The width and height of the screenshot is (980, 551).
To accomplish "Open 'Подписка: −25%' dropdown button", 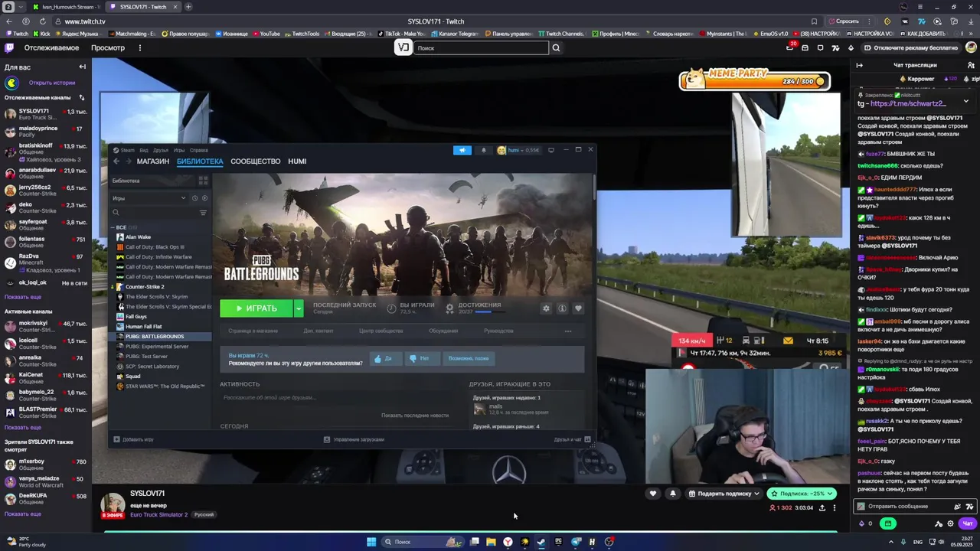I will [x=802, y=494].
